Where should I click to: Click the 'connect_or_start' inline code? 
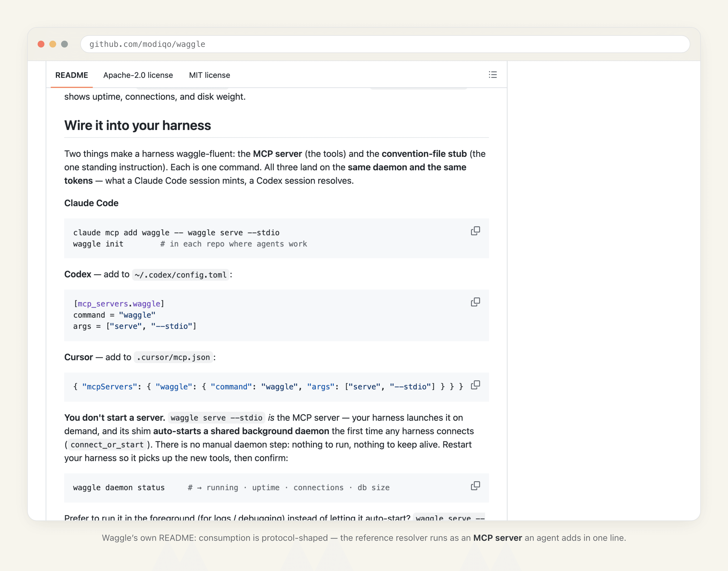[x=107, y=445]
